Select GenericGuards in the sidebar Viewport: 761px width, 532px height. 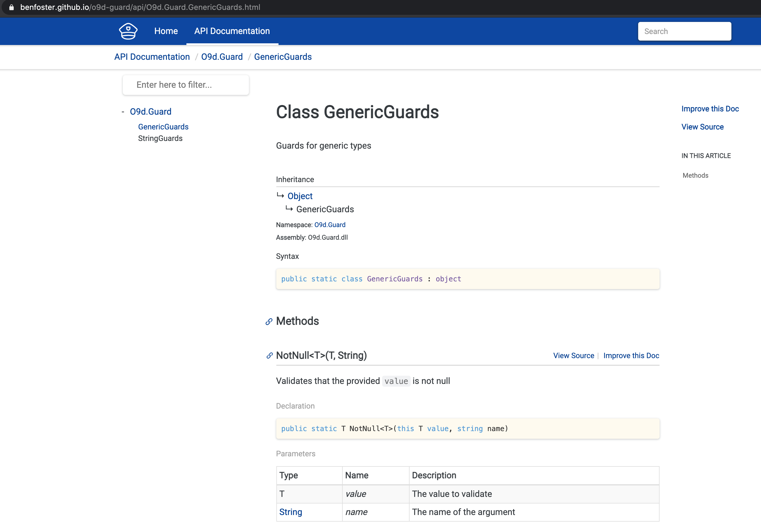point(163,127)
